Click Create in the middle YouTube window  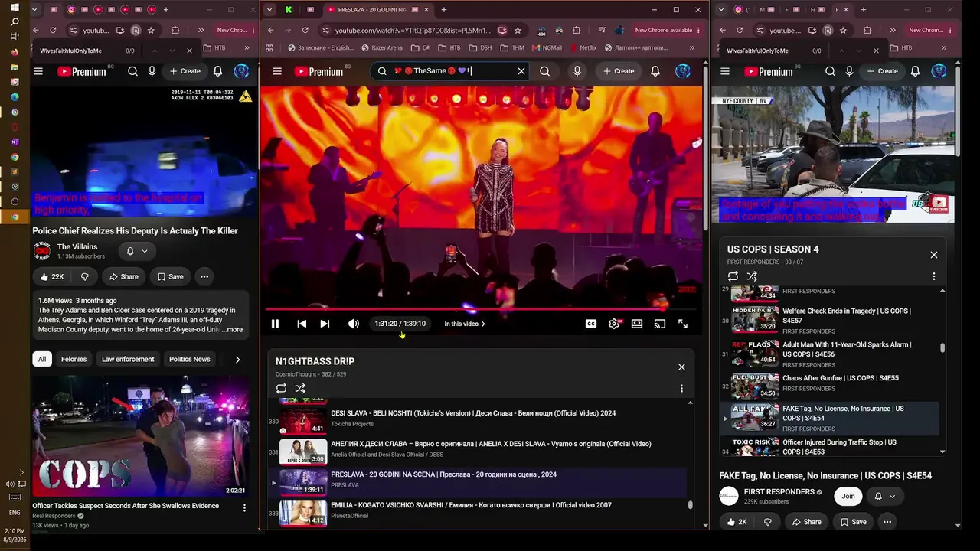[x=619, y=71]
